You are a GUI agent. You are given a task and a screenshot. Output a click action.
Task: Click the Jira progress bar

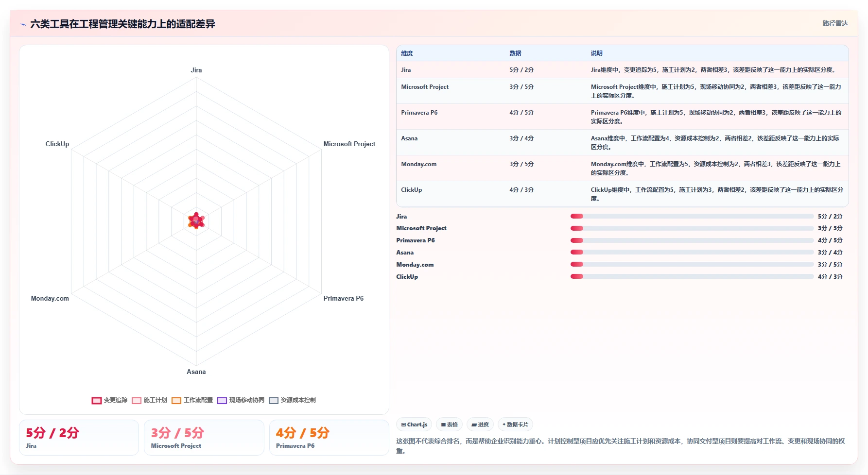click(x=692, y=216)
